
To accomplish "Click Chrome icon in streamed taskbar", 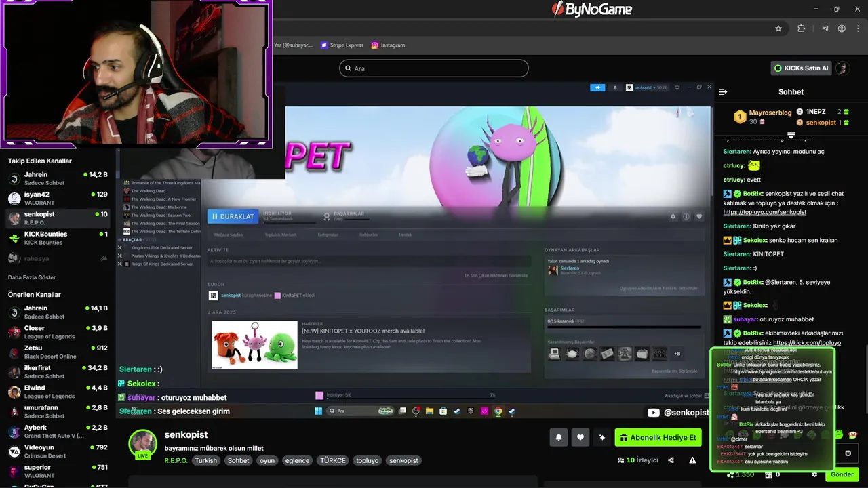I will click(498, 411).
